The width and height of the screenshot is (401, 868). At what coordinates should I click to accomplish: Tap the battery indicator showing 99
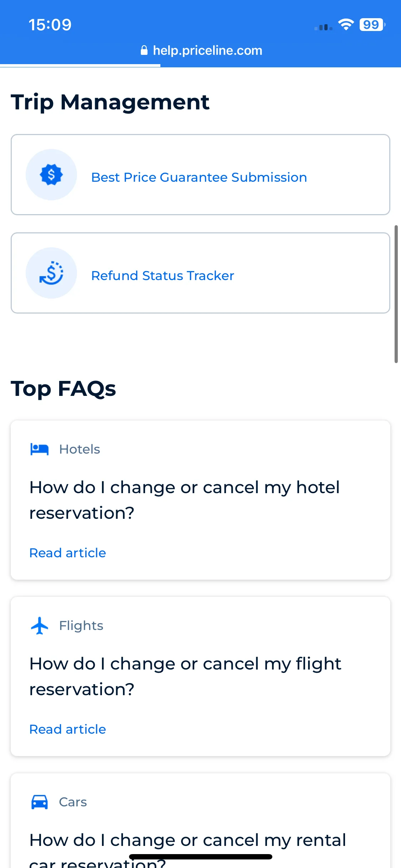pyautogui.click(x=372, y=25)
